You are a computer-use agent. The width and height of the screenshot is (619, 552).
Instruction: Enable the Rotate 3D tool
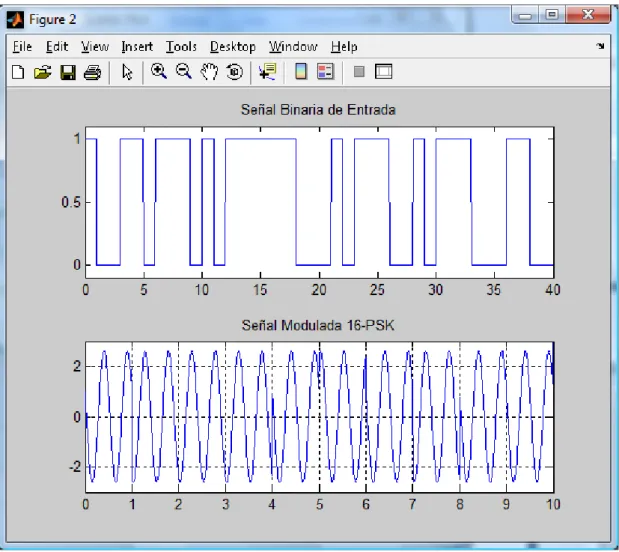tap(234, 72)
